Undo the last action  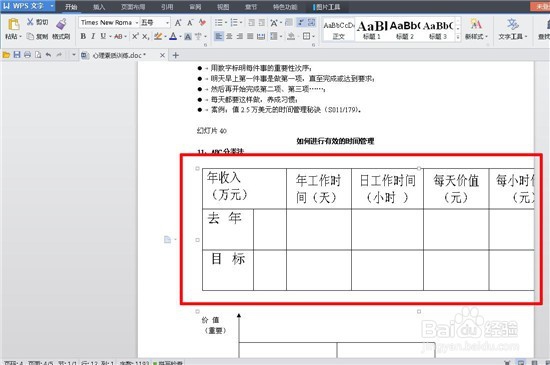click(48, 55)
